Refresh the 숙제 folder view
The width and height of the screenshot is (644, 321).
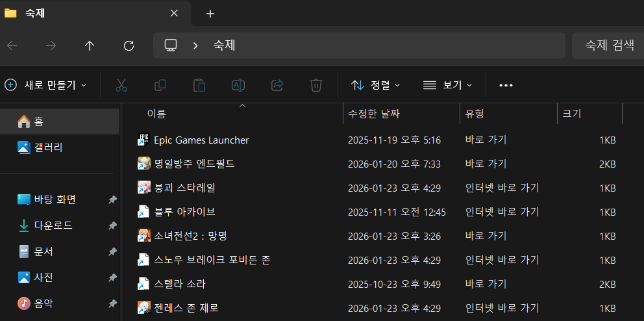tap(129, 45)
